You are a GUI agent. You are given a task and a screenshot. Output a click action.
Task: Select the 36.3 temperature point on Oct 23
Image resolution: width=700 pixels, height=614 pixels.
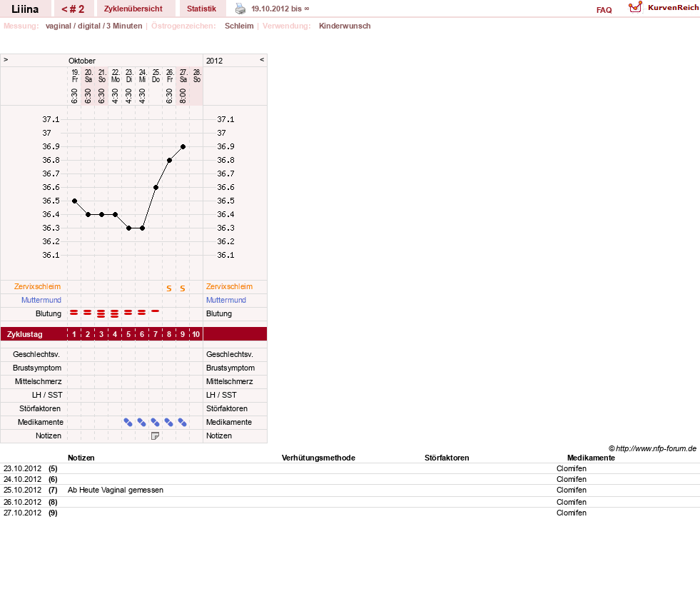128,228
